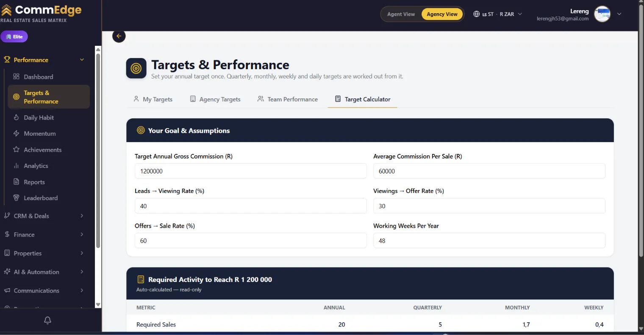Click the Target Annual Gross Commission field
The width and height of the screenshot is (644, 335).
click(x=251, y=171)
